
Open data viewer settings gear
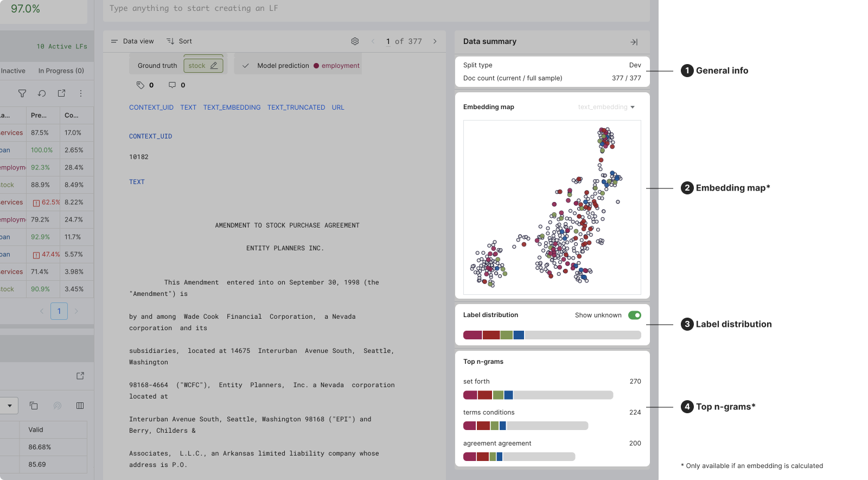(x=355, y=41)
